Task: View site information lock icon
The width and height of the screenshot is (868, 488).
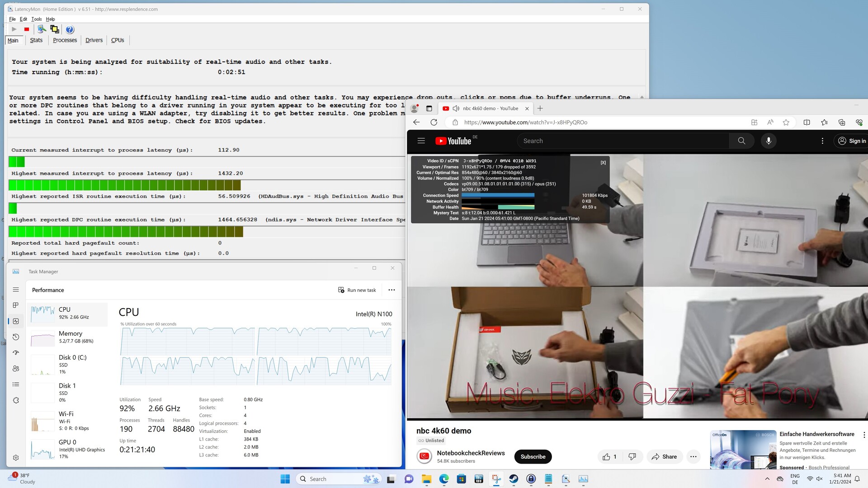Action: click(x=455, y=122)
